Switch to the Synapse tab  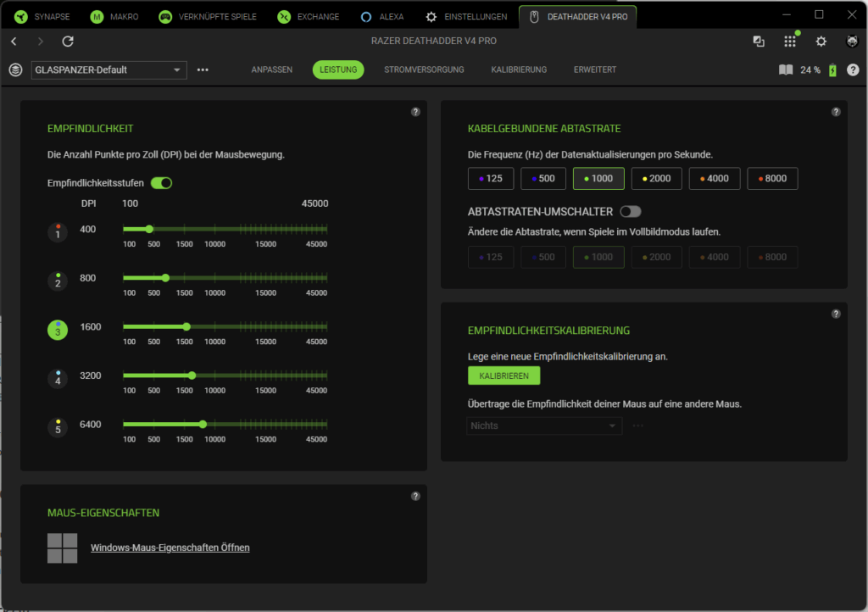click(42, 17)
